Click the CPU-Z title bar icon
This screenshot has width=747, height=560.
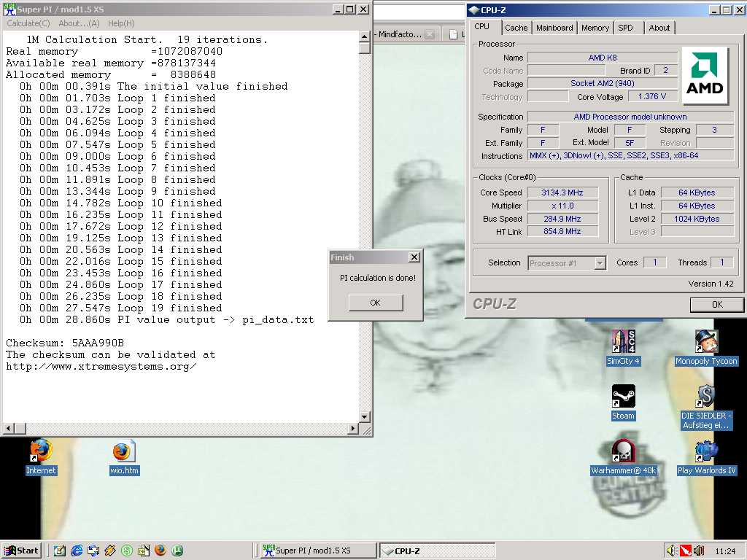point(473,9)
